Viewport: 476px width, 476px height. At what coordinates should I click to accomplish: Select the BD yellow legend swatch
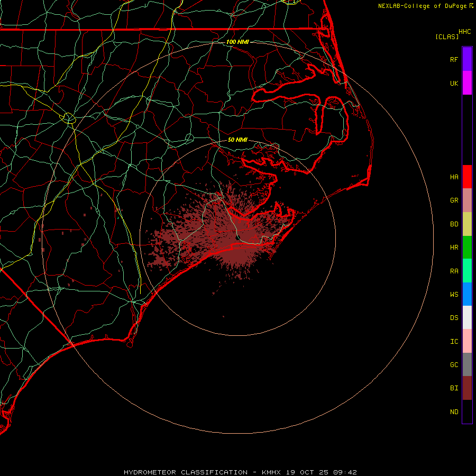pyautogui.click(x=467, y=224)
